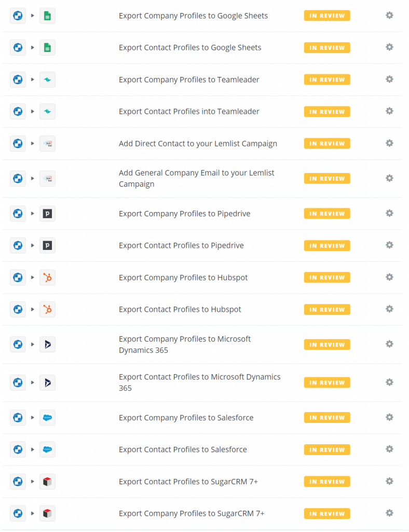The width and height of the screenshot is (409, 532).
Task: Open Export Company Profiles to Pipedrive
Action: click(x=184, y=214)
